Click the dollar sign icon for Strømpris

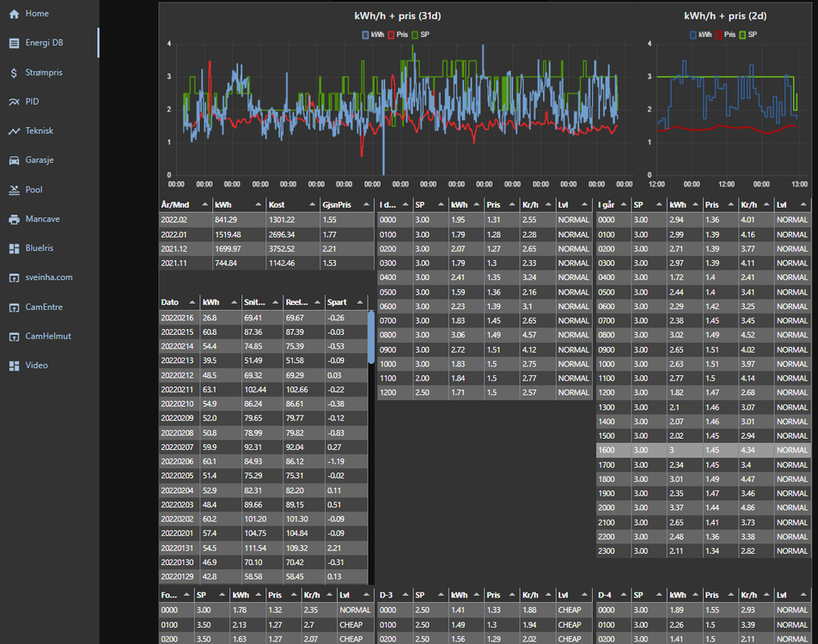[14, 73]
